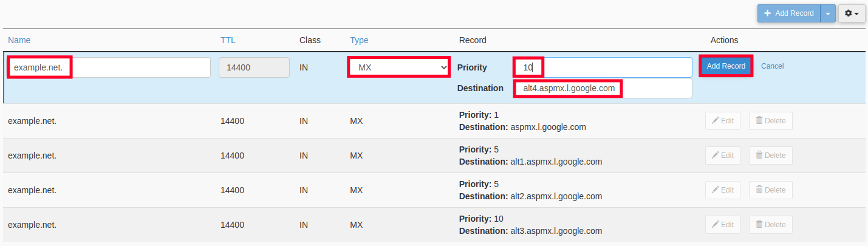Click the blue Add Record submit button
Viewport: 868px width, 246px height.
pyautogui.click(x=726, y=66)
